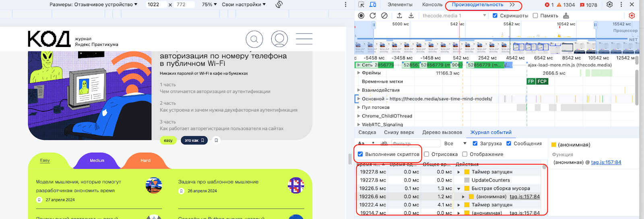
Task: Show the 1078 issues counter
Action: [x=588, y=5]
